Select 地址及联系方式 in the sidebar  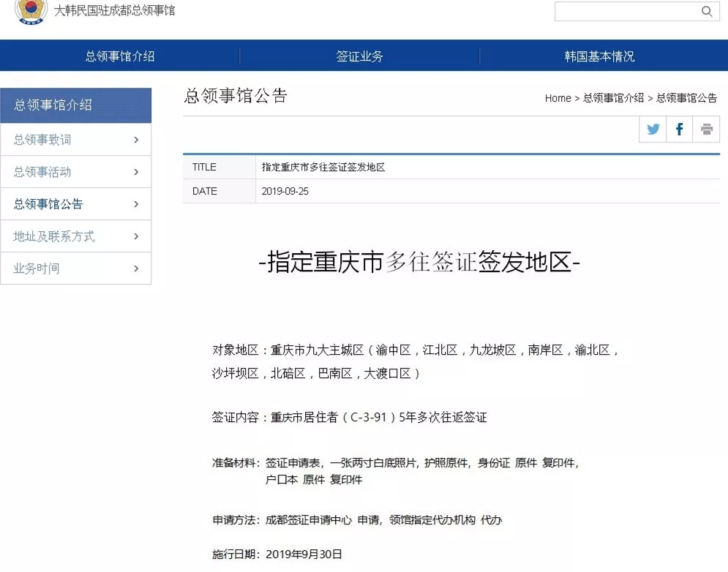click(54, 236)
